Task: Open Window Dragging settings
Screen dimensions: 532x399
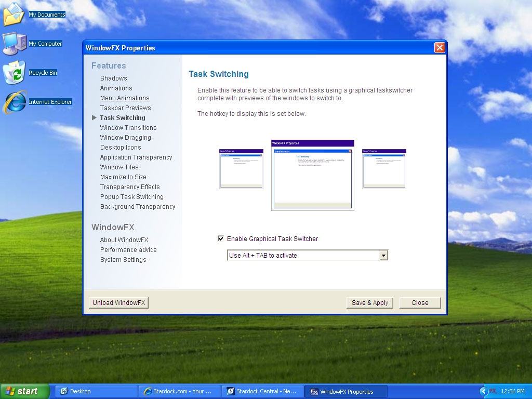Action: 126,137
